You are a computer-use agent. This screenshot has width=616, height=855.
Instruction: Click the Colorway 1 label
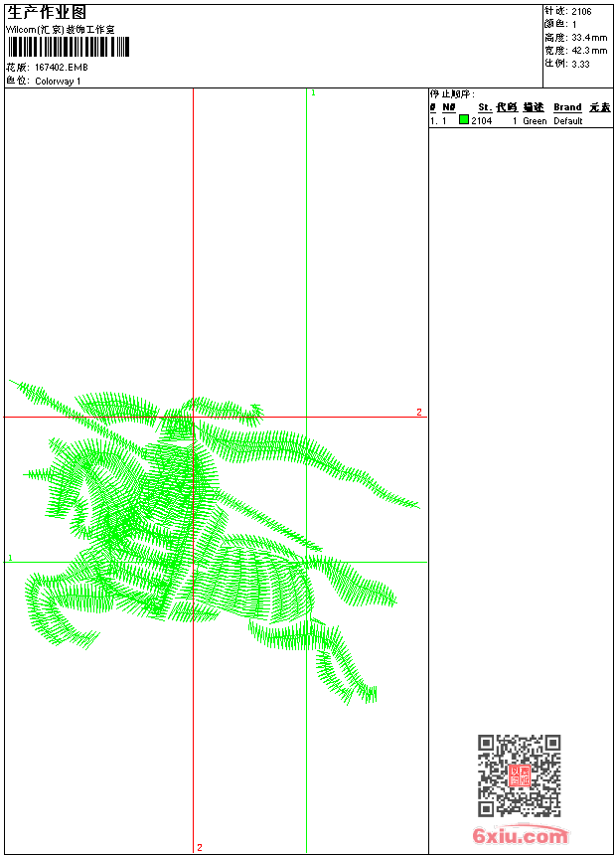coord(58,82)
